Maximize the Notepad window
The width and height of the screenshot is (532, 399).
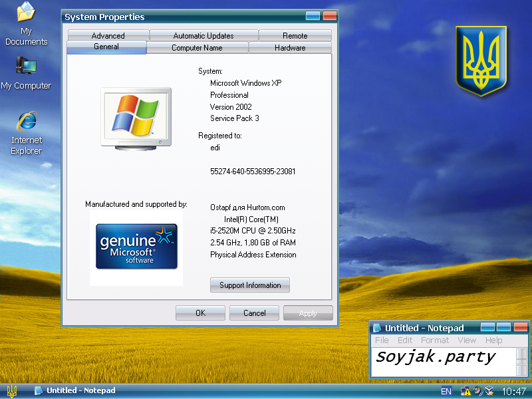[x=504, y=327]
